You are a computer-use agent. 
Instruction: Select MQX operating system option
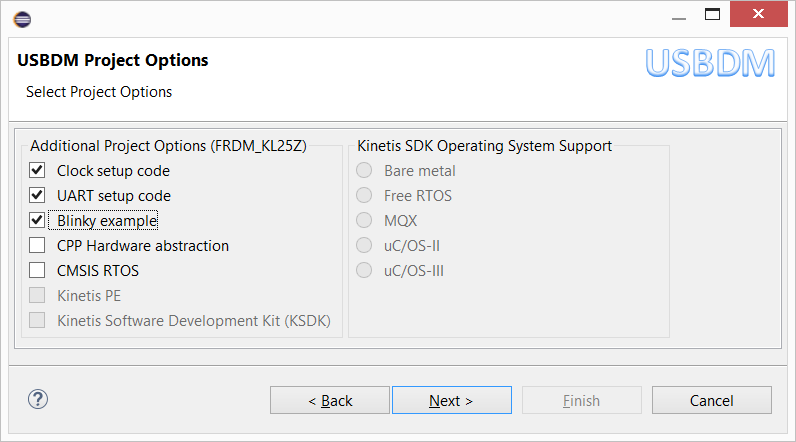tap(365, 221)
